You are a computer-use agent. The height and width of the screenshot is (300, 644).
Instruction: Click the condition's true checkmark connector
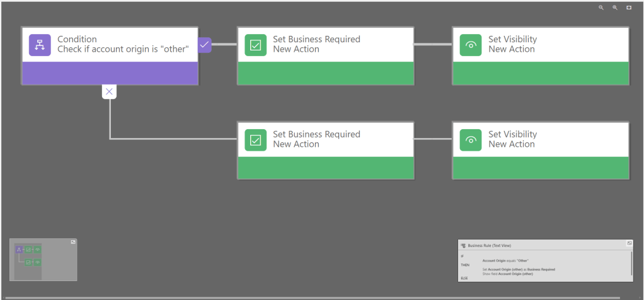coord(204,45)
